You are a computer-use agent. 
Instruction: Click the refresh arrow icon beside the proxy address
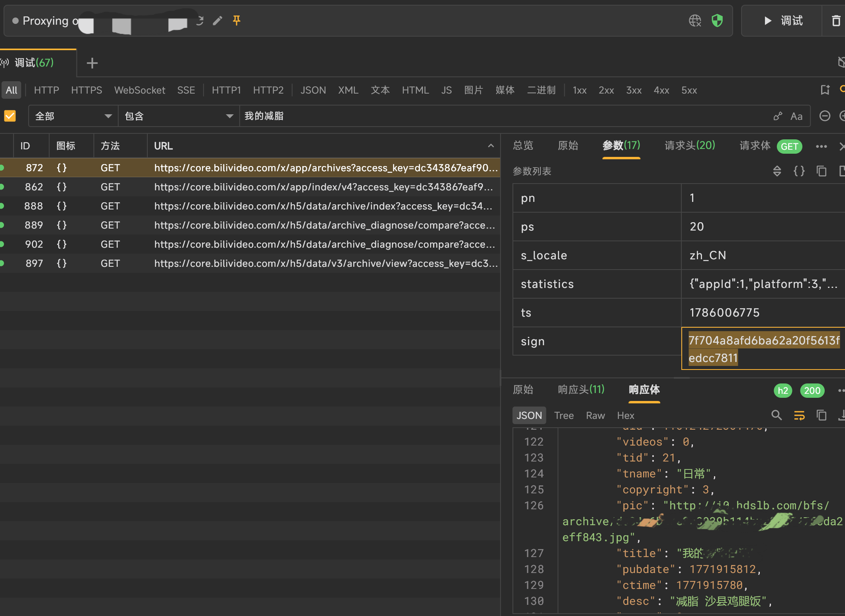tap(200, 20)
